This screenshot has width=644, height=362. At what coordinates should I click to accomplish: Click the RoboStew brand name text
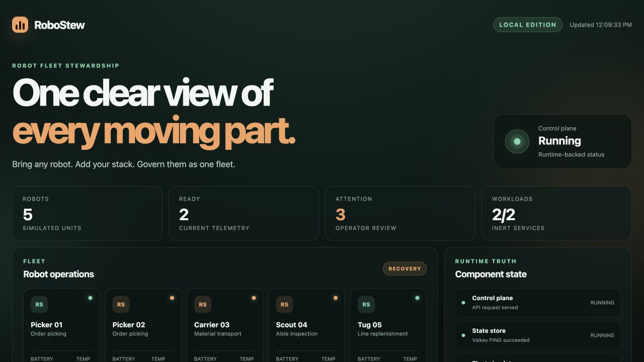59,25
